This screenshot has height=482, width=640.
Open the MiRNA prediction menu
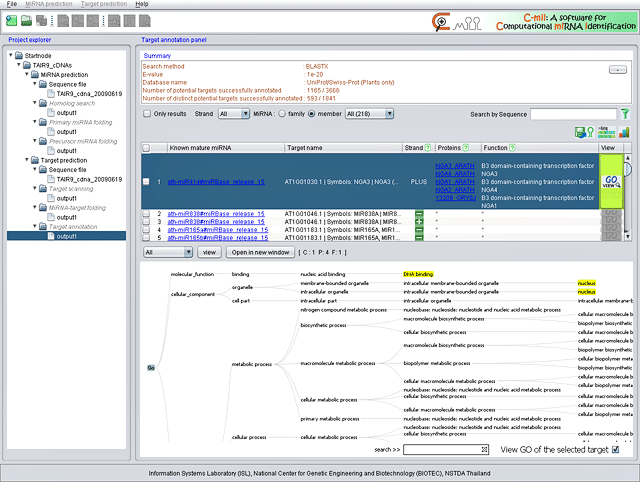click(x=49, y=4)
